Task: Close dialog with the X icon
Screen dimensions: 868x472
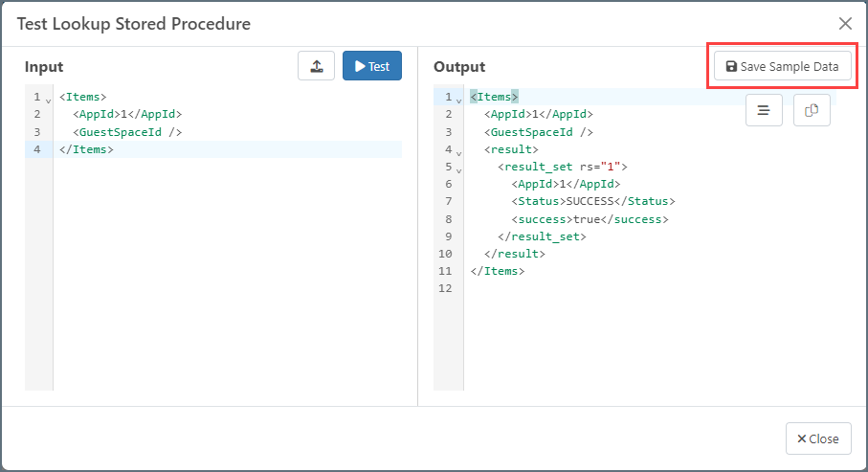Action: tap(845, 24)
